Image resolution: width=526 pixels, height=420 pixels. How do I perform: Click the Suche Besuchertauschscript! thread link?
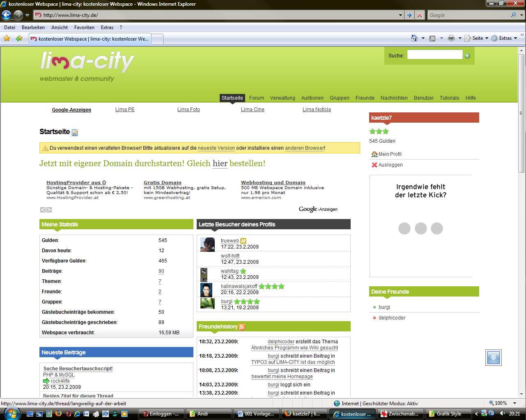78,369
